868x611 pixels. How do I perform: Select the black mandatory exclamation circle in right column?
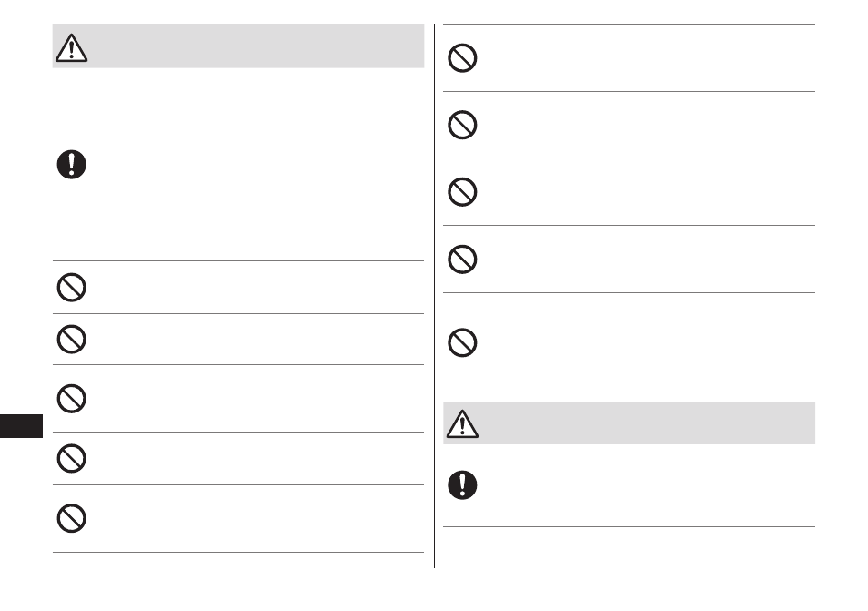coord(462,485)
